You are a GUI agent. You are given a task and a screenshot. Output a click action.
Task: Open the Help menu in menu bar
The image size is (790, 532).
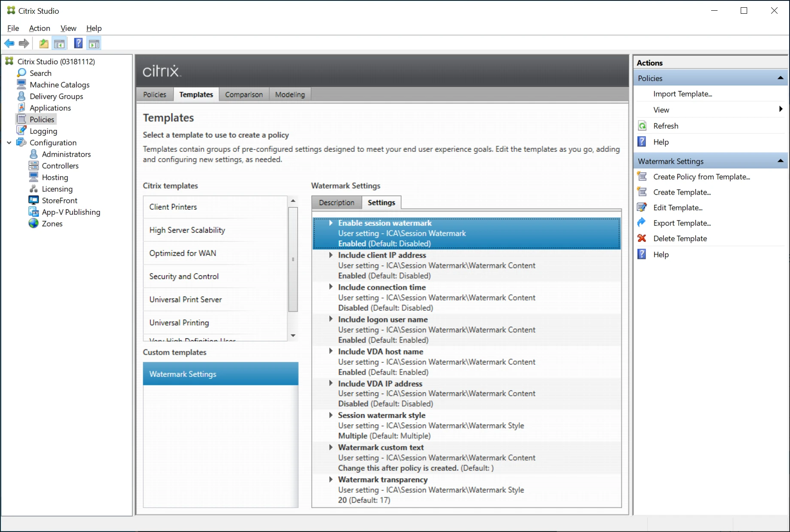pos(94,28)
